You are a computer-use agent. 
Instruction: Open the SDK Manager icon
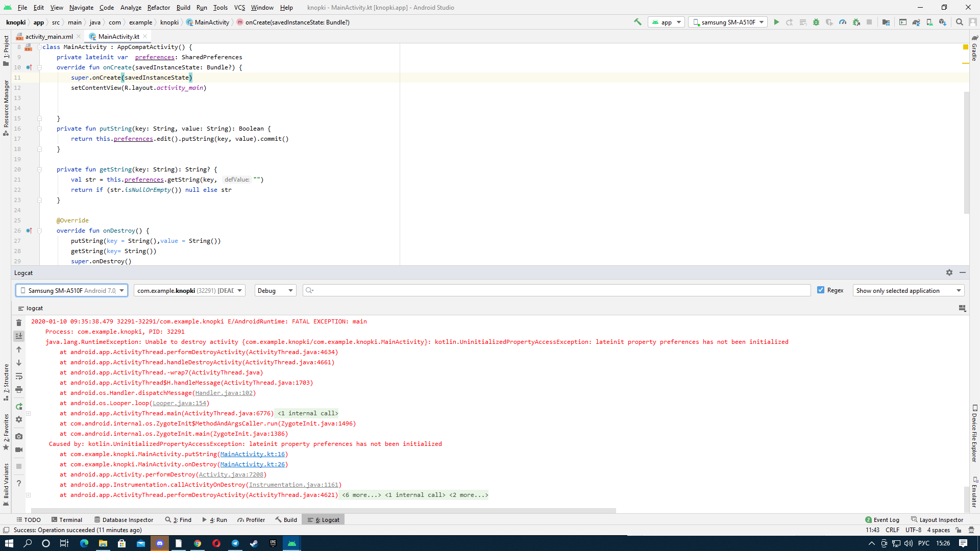943,22
